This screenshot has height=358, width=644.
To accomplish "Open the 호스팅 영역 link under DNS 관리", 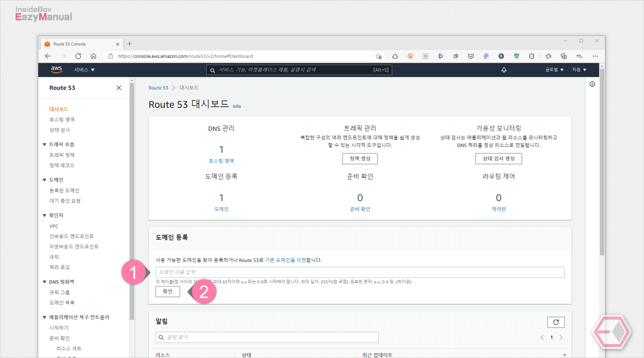I will (x=221, y=161).
